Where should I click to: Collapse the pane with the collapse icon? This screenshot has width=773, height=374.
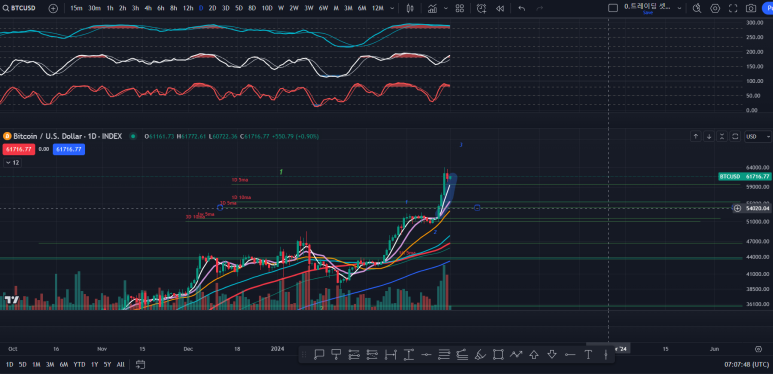click(x=722, y=136)
